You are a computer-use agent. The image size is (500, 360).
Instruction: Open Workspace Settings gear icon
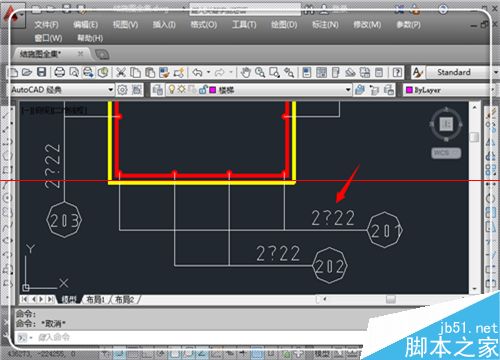pos(122,90)
